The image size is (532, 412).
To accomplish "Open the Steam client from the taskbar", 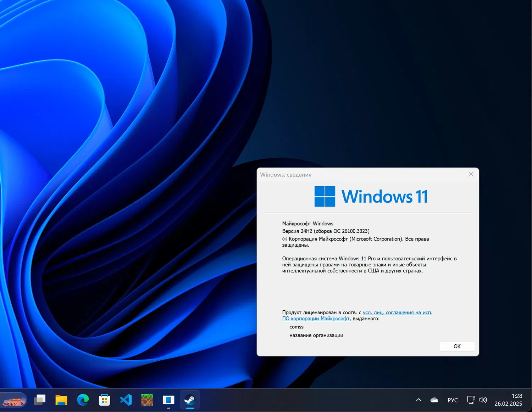I will (x=190, y=400).
